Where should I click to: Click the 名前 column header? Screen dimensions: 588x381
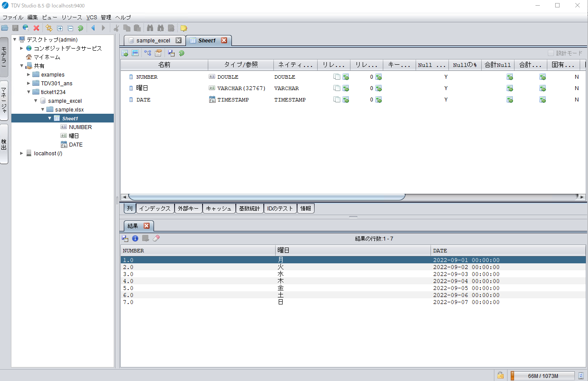click(x=164, y=65)
